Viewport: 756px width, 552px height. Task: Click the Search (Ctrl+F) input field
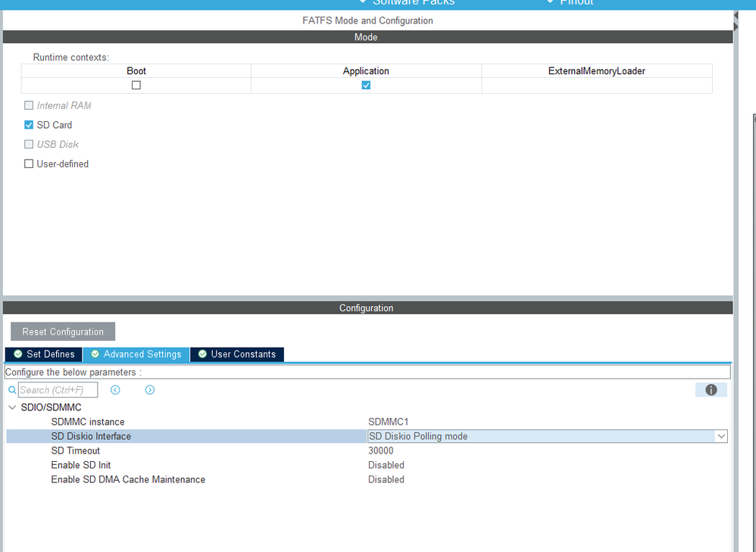58,390
